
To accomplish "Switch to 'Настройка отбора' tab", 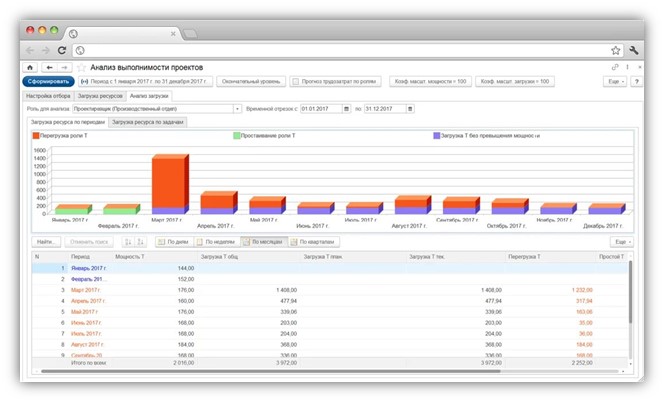I will [48, 95].
